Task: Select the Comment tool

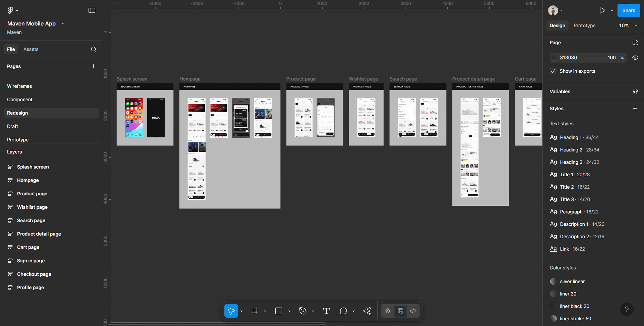Action: coord(343,311)
